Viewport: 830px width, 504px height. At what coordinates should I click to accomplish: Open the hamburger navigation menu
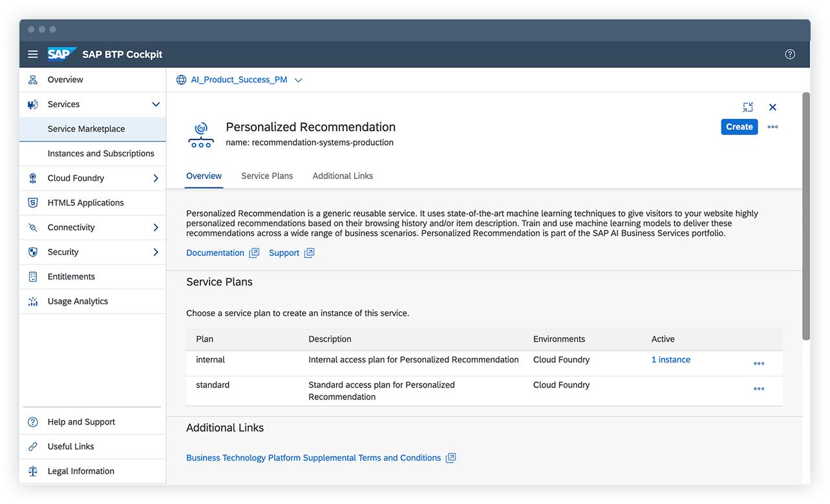pyautogui.click(x=33, y=54)
